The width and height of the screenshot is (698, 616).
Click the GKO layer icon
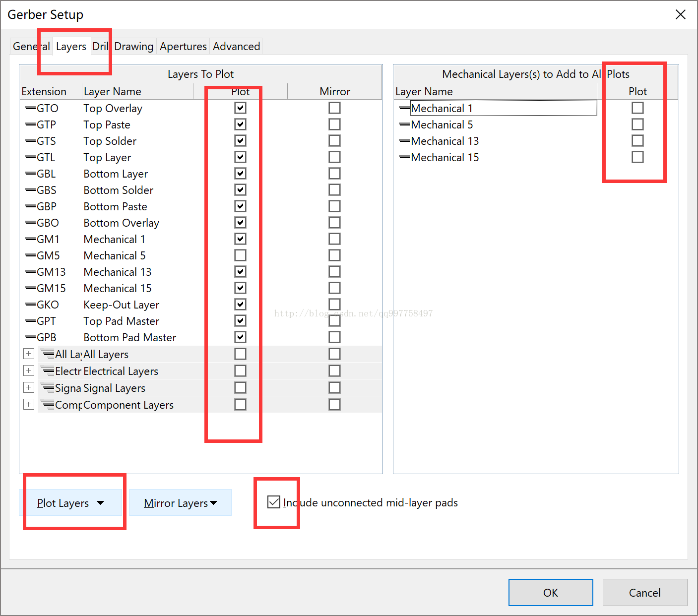(30, 305)
